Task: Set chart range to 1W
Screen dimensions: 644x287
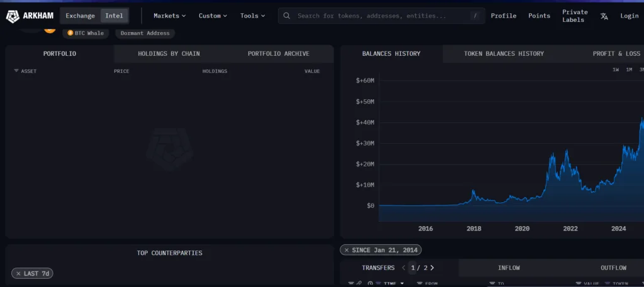Action: [616, 70]
